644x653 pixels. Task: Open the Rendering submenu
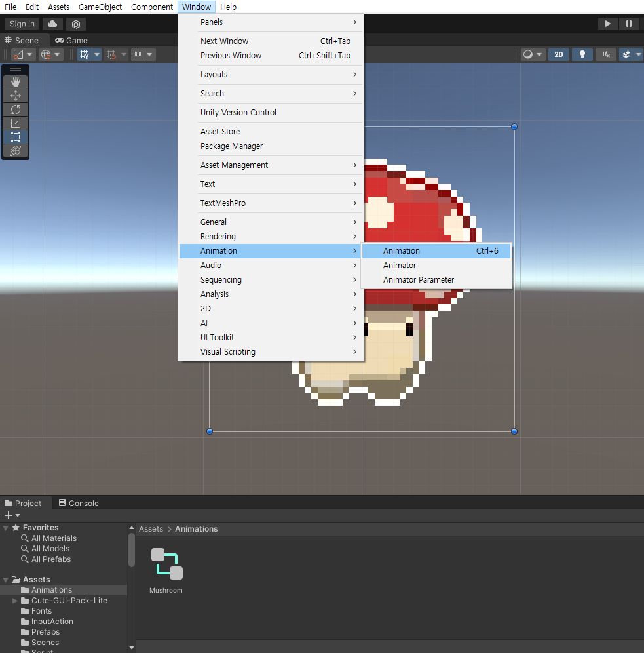[x=271, y=237]
